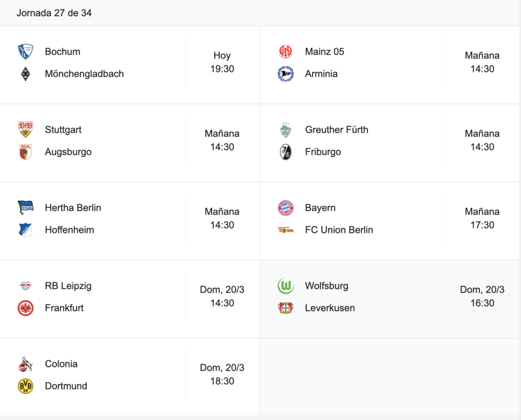Click the Friburgo black crest
This screenshot has height=420, width=521.
coord(285,152)
